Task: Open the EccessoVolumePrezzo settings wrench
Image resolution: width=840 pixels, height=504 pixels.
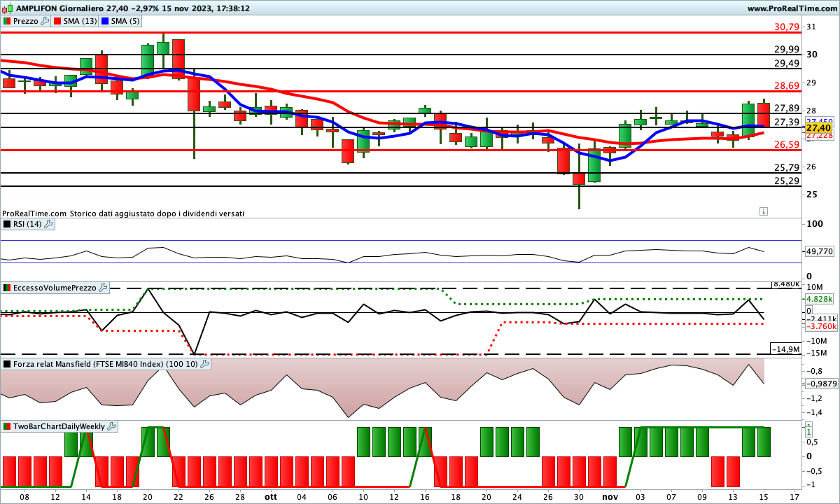Action: tap(104, 288)
